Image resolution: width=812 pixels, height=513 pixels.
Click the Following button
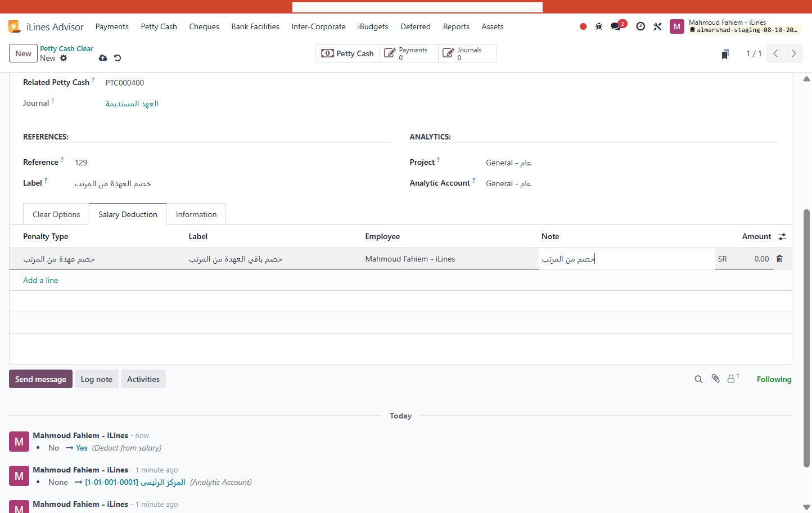pos(774,379)
